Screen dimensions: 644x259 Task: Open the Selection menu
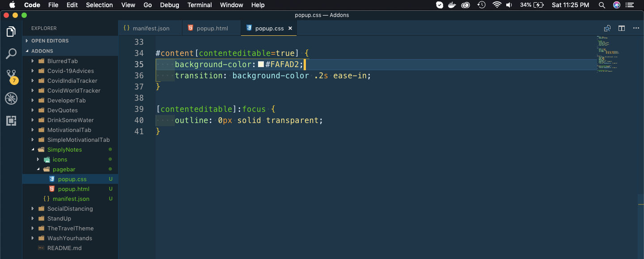click(x=99, y=5)
